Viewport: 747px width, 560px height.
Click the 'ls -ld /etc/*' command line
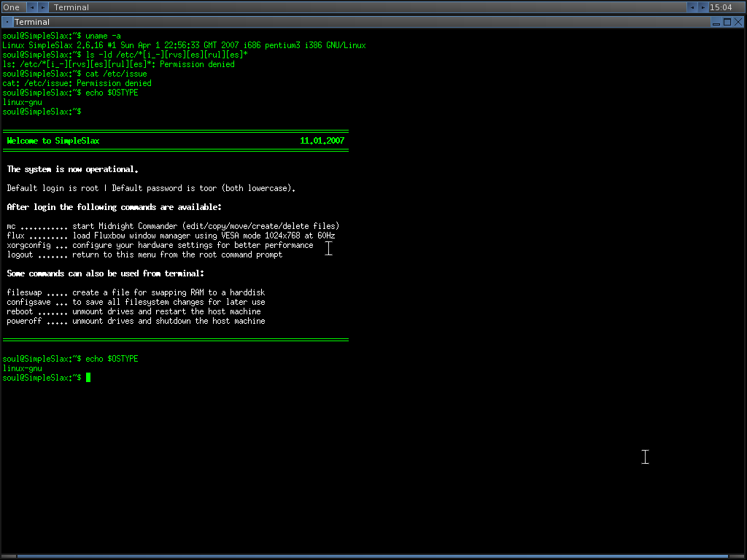(125, 55)
